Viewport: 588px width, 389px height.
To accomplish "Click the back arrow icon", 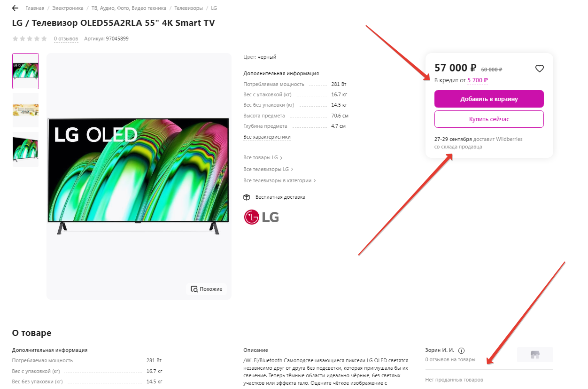I will 15,8.
